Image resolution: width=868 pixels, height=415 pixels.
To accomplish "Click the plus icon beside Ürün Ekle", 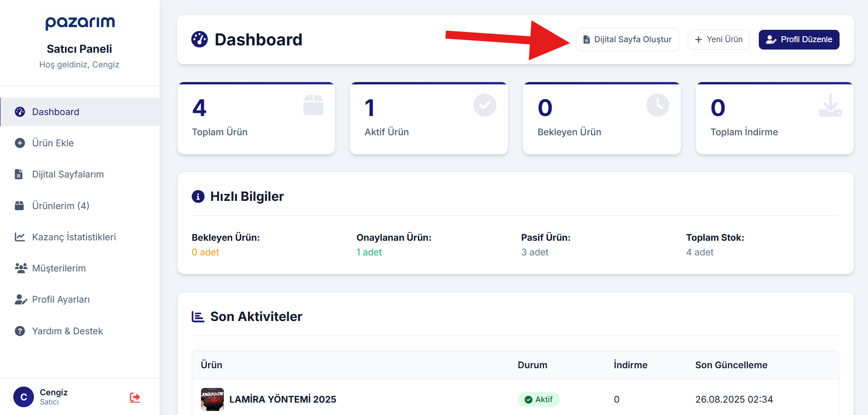I will tap(20, 143).
